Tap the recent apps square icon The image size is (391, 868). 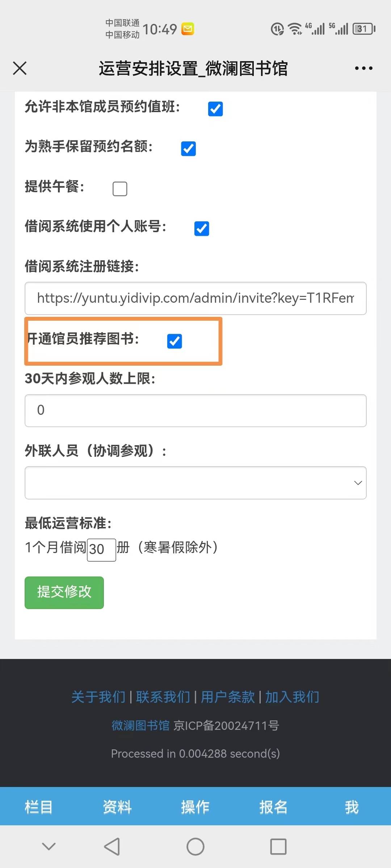tap(278, 847)
